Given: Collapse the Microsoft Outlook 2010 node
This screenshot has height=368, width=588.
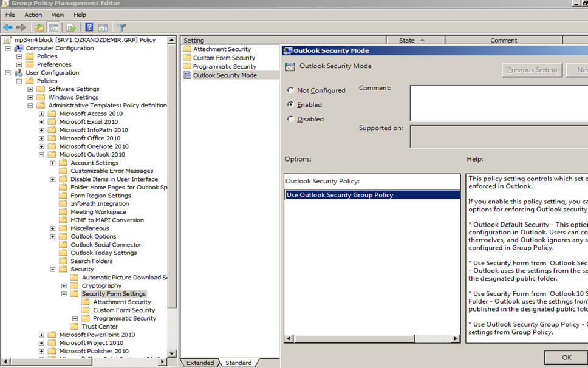Looking at the screenshot, I should coord(42,155).
